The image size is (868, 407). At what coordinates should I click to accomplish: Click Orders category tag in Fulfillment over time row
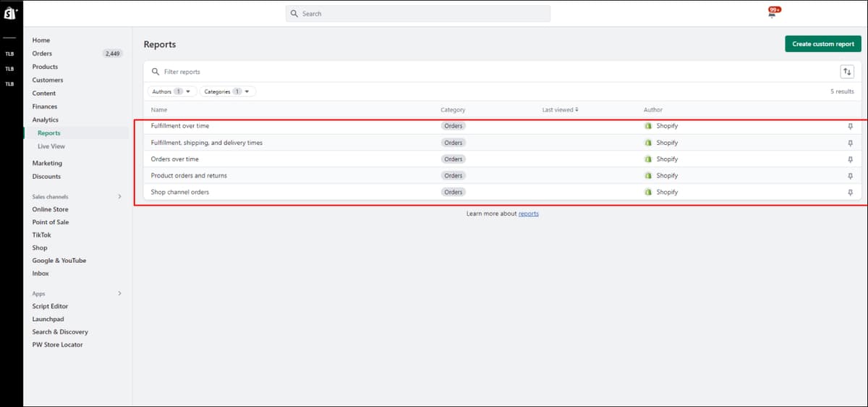pyautogui.click(x=454, y=126)
